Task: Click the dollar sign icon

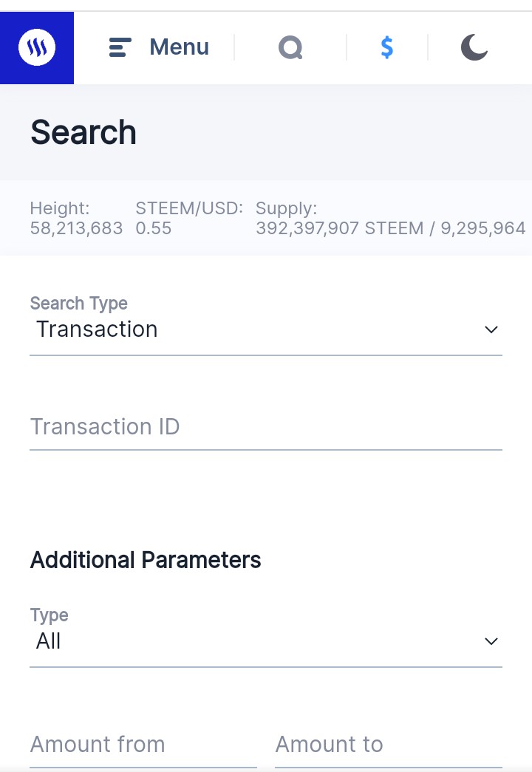Action: [386, 48]
